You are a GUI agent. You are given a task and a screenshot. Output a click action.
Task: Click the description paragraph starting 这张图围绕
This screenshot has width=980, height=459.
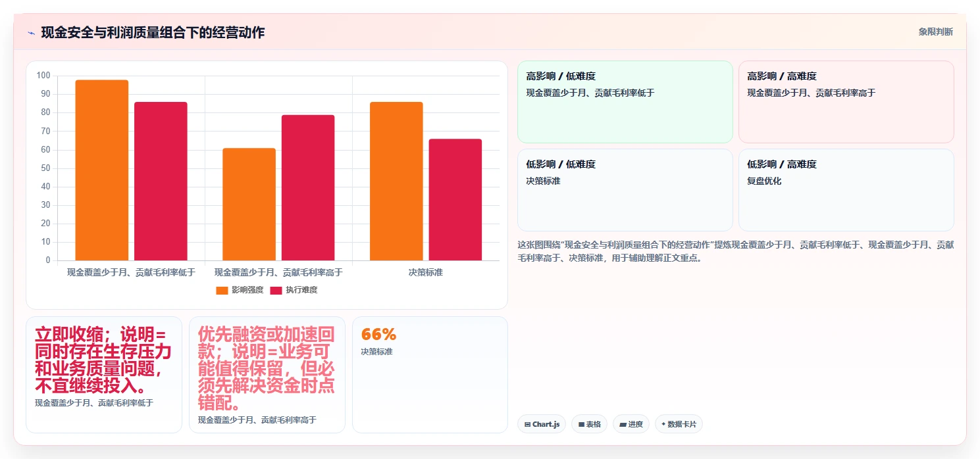(x=736, y=251)
